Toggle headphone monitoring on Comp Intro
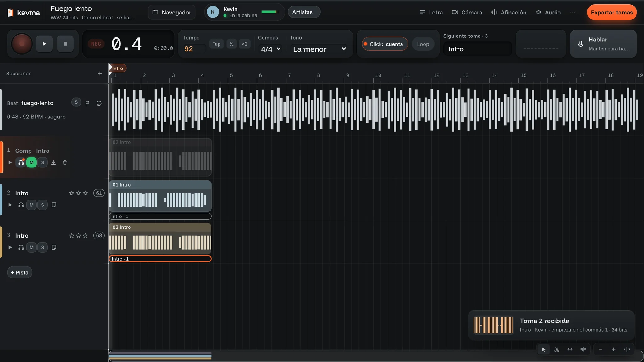 pos(21,162)
